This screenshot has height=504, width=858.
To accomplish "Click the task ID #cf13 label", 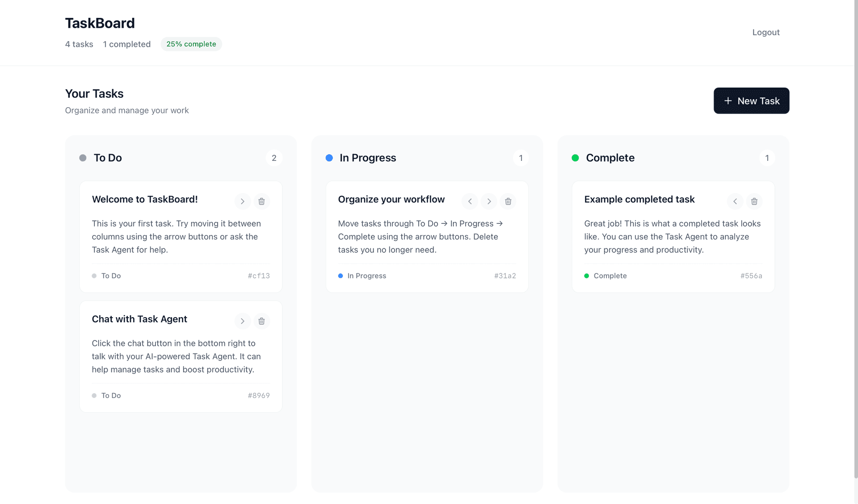I will (259, 276).
